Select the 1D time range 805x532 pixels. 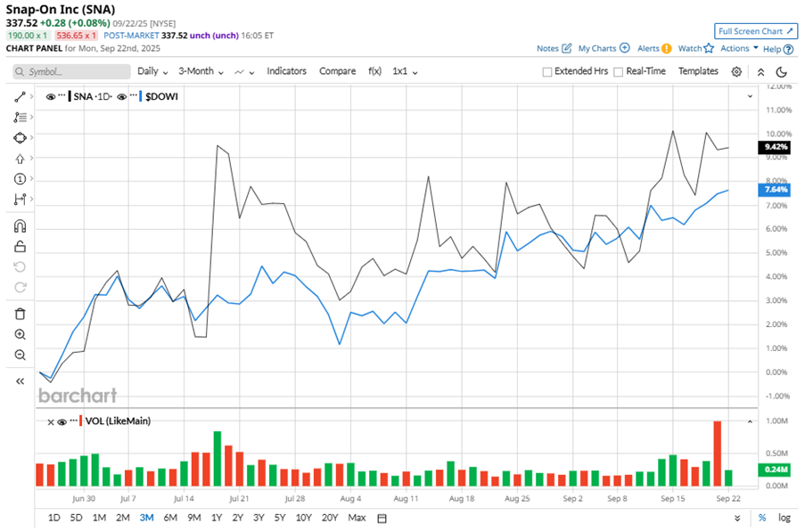click(x=53, y=518)
